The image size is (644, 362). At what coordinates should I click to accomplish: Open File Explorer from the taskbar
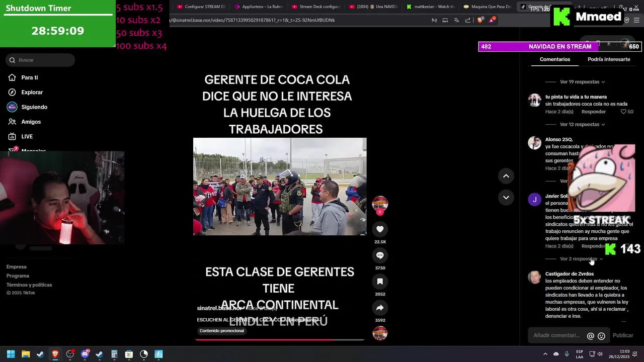(x=26, y=354)
